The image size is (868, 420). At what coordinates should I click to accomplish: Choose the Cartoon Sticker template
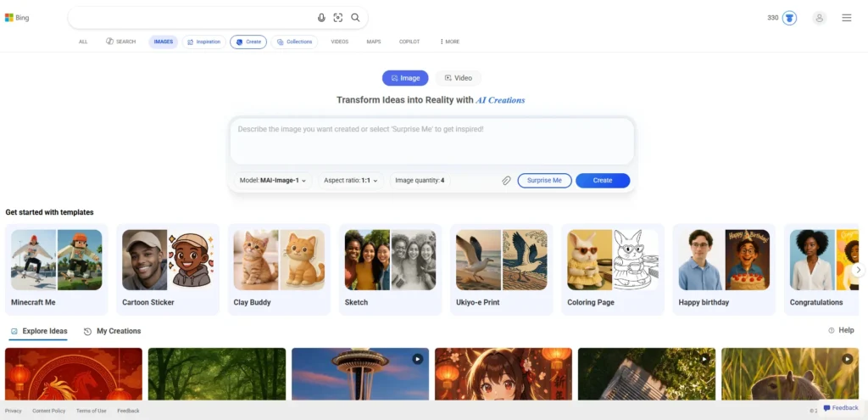pos(168,270)
